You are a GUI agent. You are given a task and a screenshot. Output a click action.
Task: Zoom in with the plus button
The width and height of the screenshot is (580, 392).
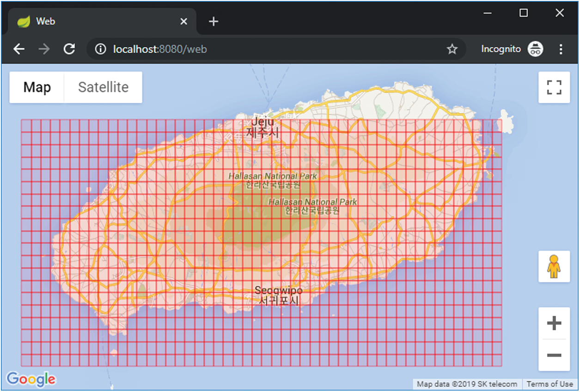tap(554, 323)
